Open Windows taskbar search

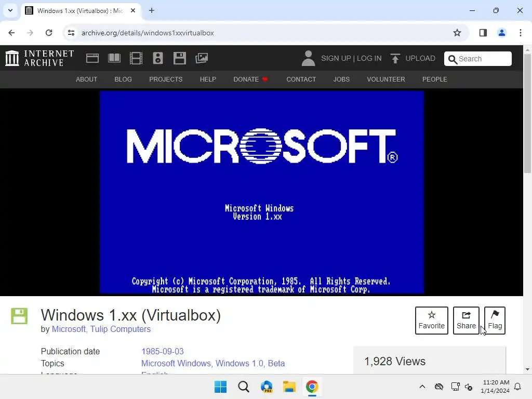pyautogui.click(x=244, y=387)
